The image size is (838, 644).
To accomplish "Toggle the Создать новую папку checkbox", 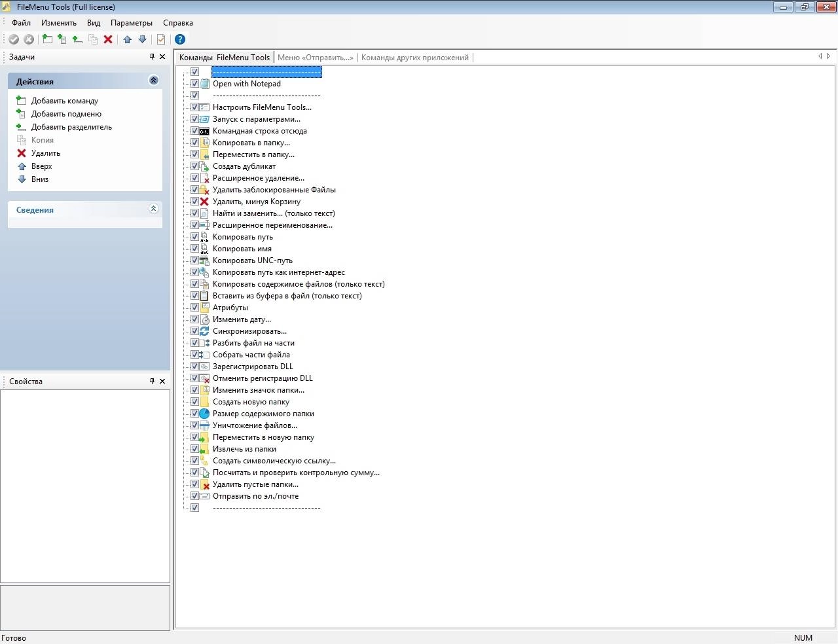I will pyautogui.click(x=194, y=402).
